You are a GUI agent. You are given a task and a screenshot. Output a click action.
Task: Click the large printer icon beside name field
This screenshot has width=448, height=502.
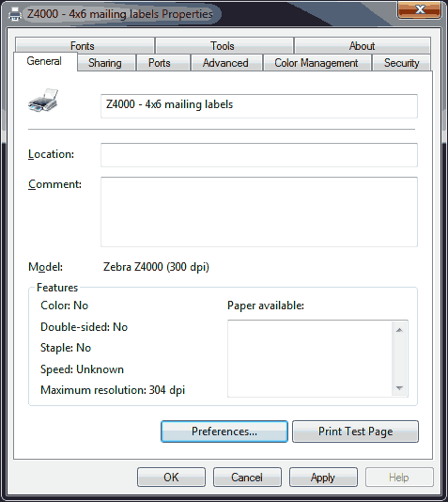(x=43, y=101)
